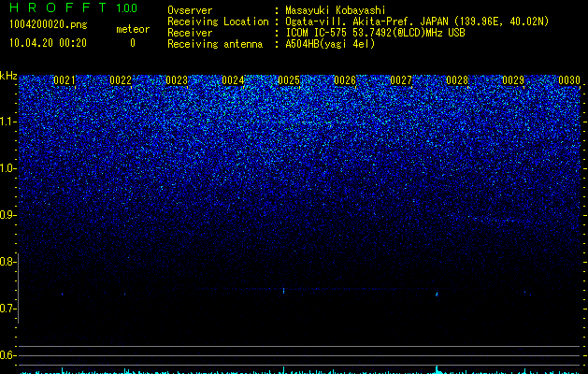588x374 pixels.
Task: Click the 0.8 kHz axis label
Action: (7, 262)
